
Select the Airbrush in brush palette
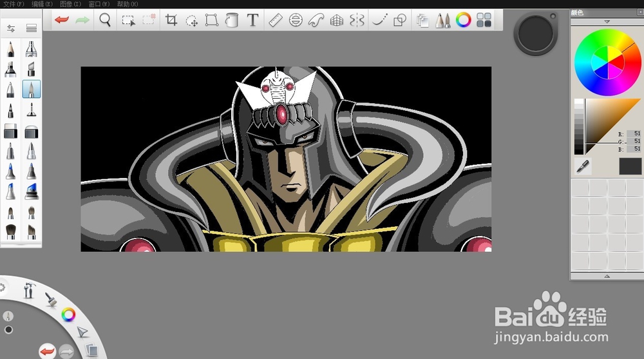click(31, 49)
